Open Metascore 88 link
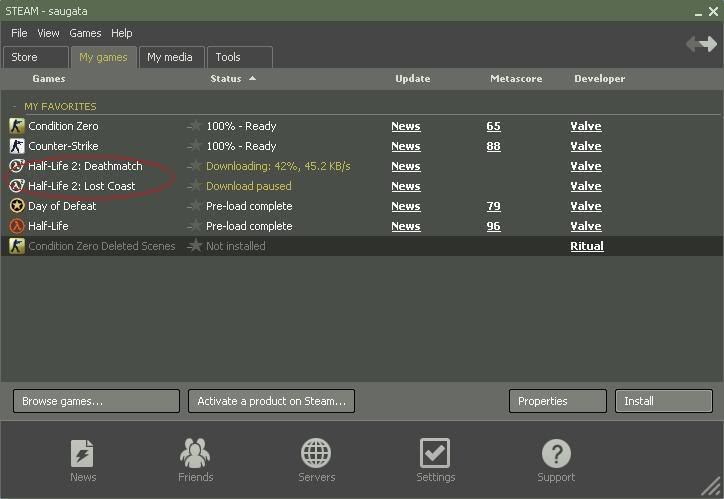Image resolution: width=724 pixels, height=499 pixels. click(x=493, y=146)
